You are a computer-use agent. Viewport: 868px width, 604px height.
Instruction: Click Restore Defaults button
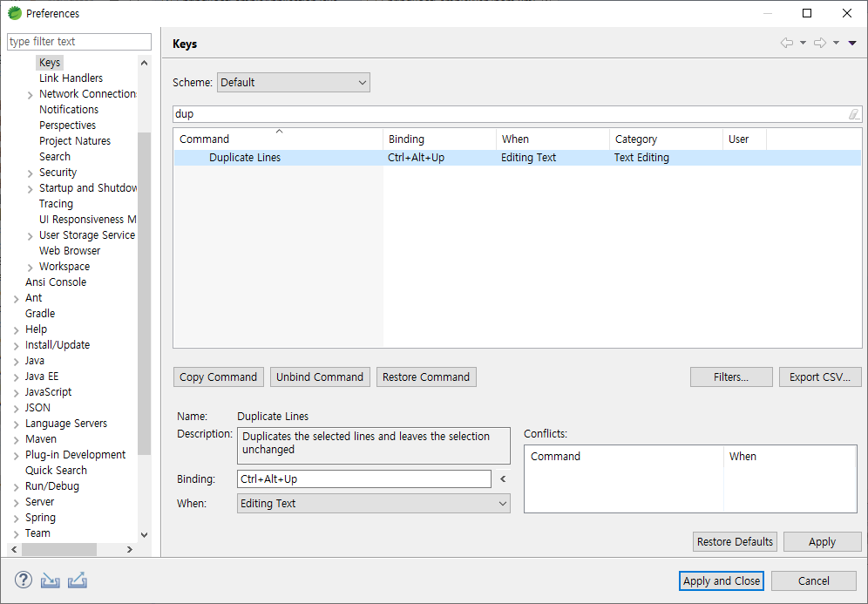[x=735, y=541]
